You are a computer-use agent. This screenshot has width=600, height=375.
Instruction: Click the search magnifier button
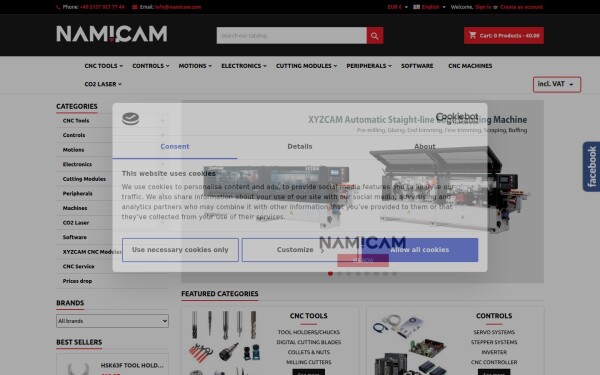[375, 36]
